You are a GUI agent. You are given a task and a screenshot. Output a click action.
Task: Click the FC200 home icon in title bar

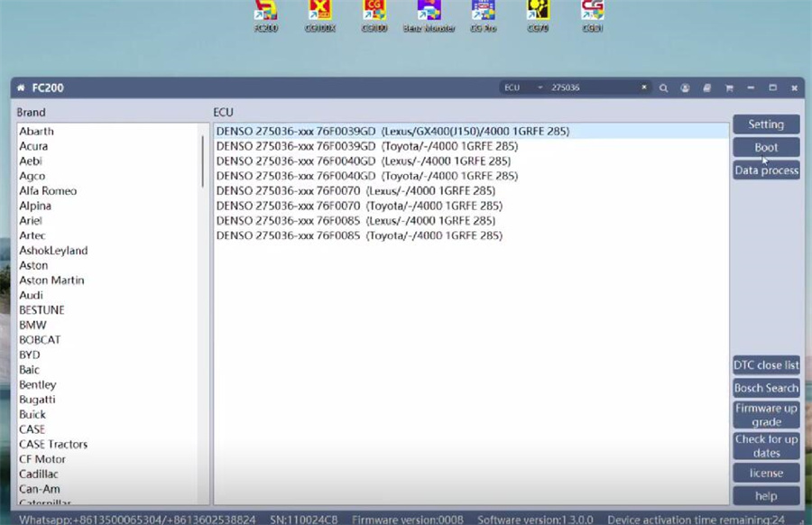[21, 88]
